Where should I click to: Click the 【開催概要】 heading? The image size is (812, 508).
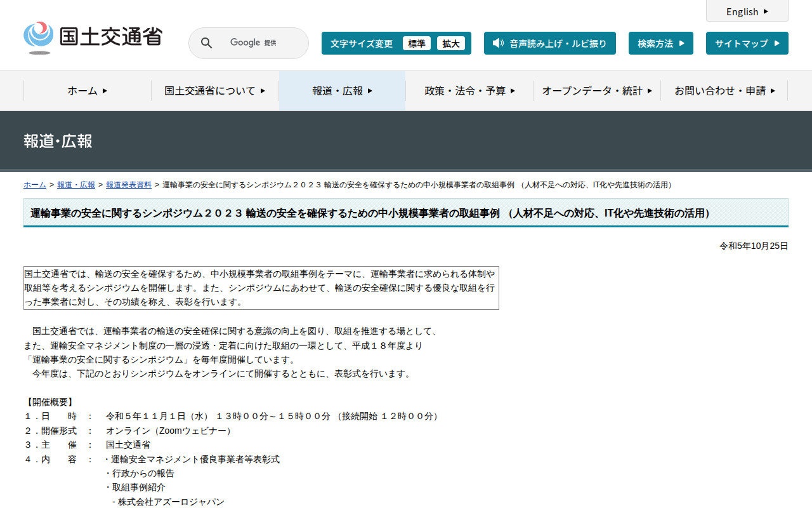tap(49, 402)
